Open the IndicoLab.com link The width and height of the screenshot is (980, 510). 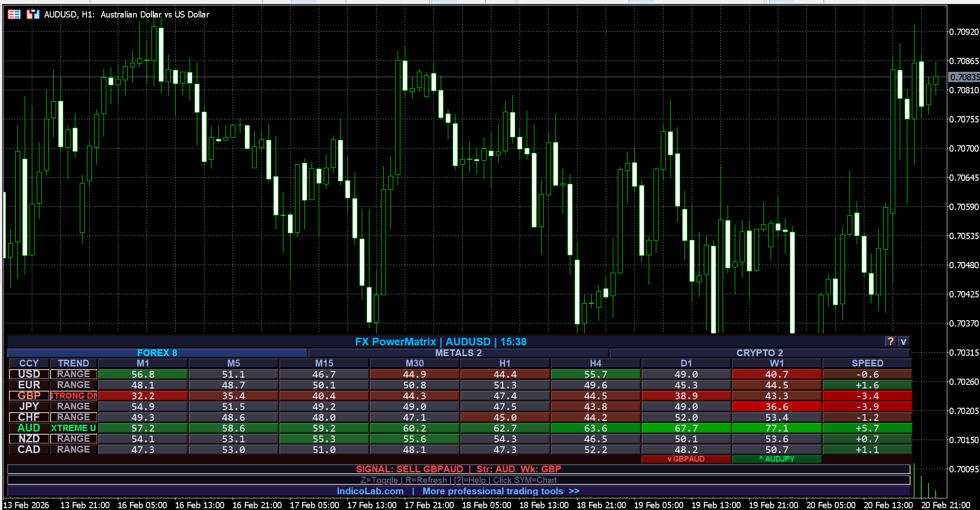tap(370, 491)
